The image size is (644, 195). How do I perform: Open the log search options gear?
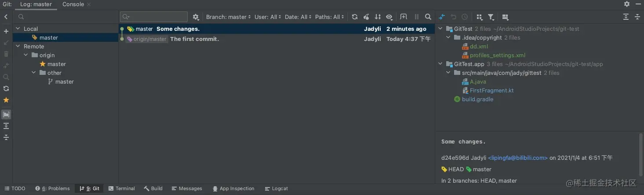tap(196, 17)
